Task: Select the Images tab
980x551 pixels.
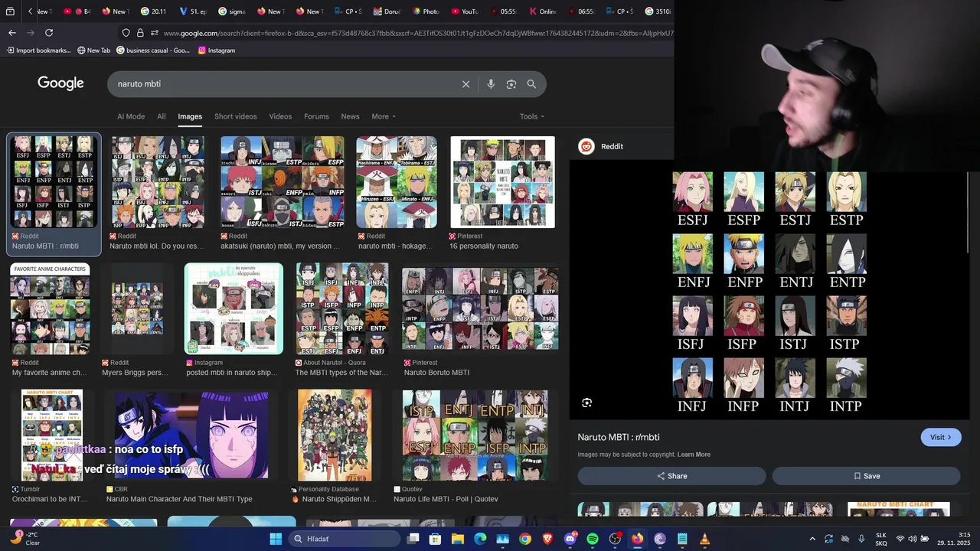Action: (x=190, y=116)
